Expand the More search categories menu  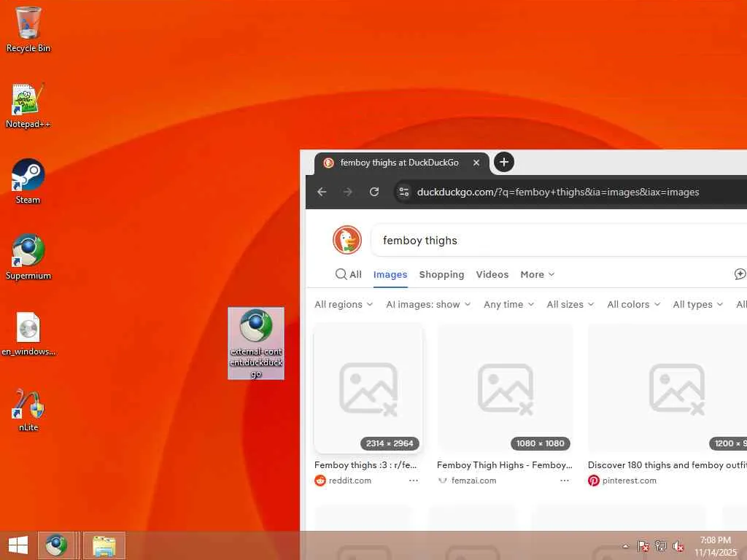(538, 274)
